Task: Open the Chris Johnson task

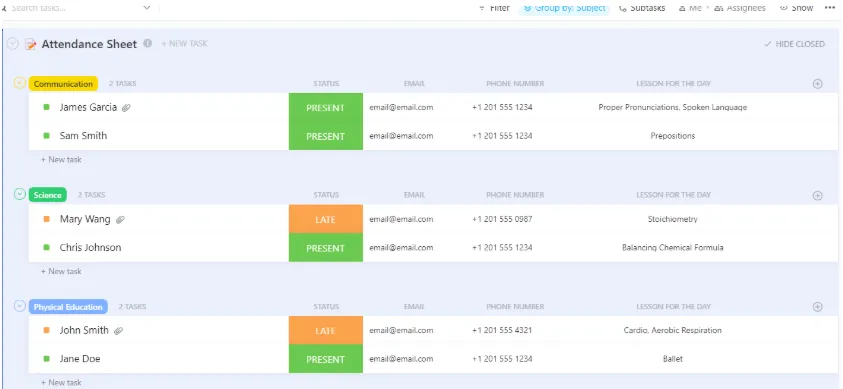Action: coord(90,248)
